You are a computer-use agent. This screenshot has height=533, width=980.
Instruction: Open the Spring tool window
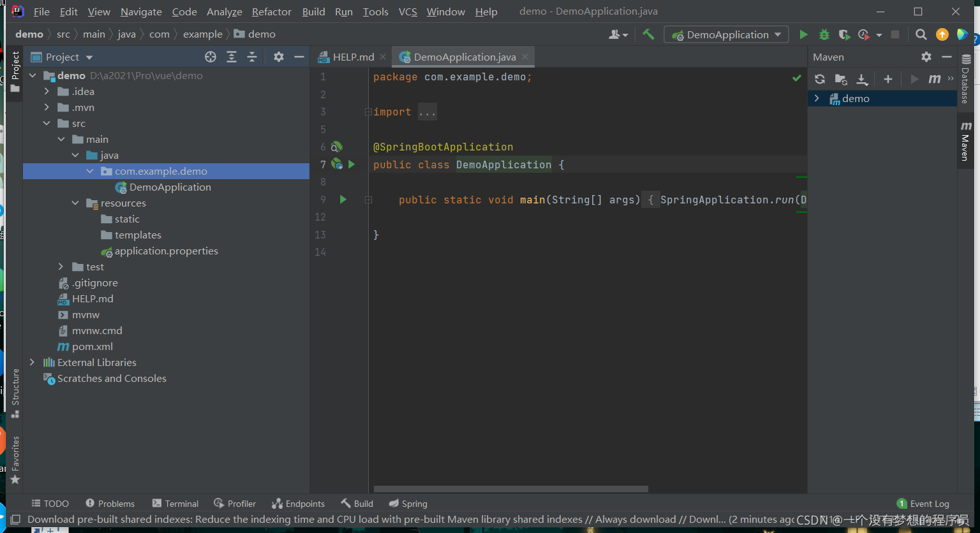(408, 504)
